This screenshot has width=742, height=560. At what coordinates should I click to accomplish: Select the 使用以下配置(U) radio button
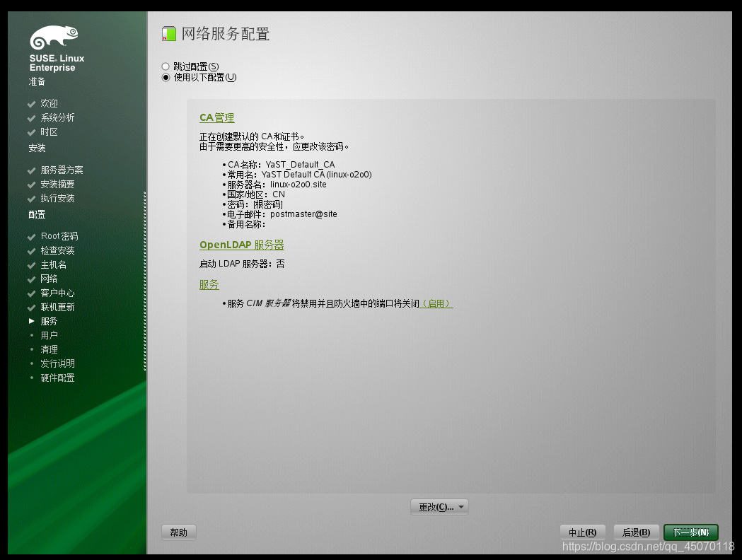click(166, 78)
